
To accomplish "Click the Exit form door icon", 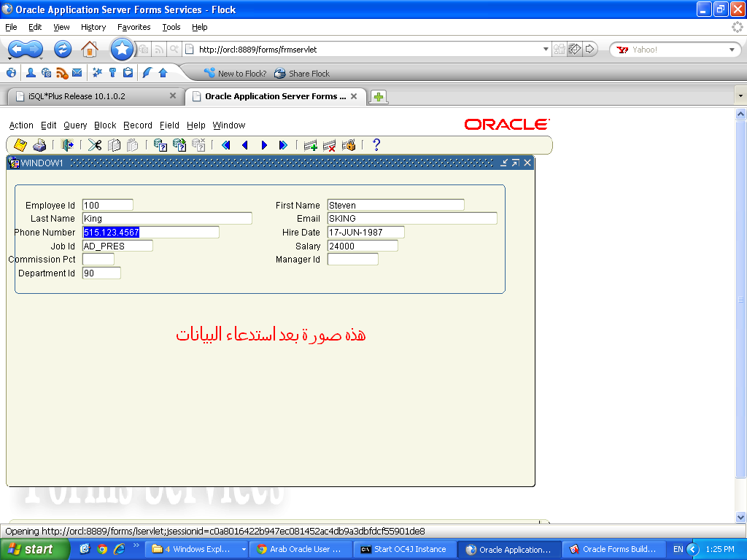I will click(x=67, y=145).
